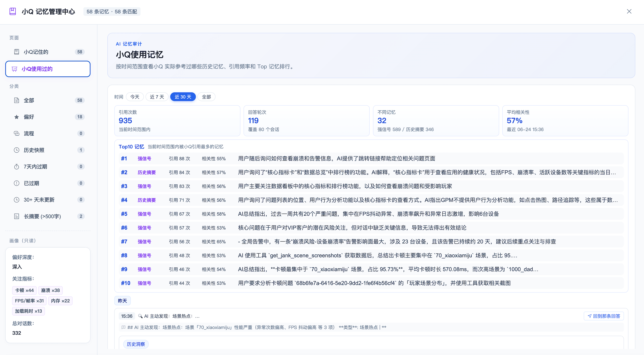Select the 偏好 memory category
Image resolution: width=644 pixels, height=355 pixels.
[48, 117]
